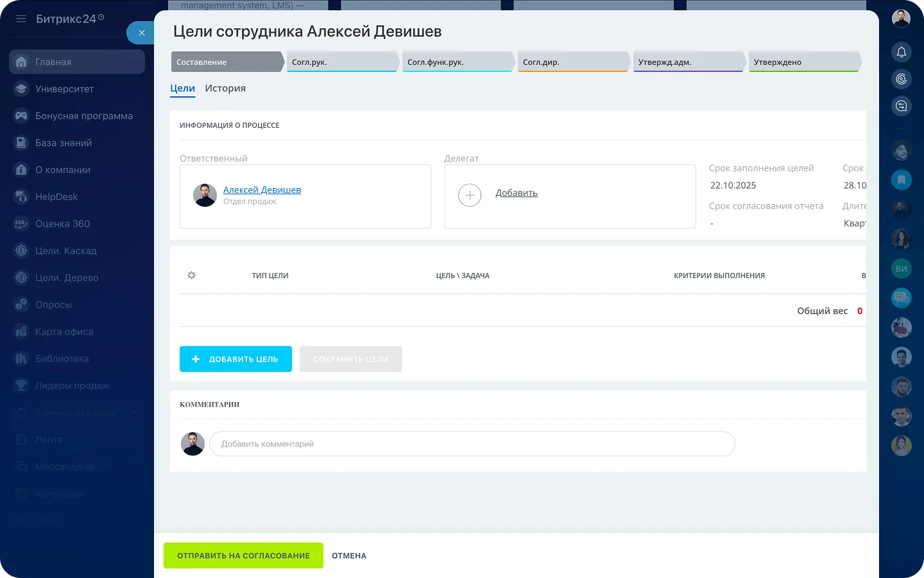This screenshot has height=578, width=924.
Task: Select the Согл.рук. stage
Action: (343, 62)
